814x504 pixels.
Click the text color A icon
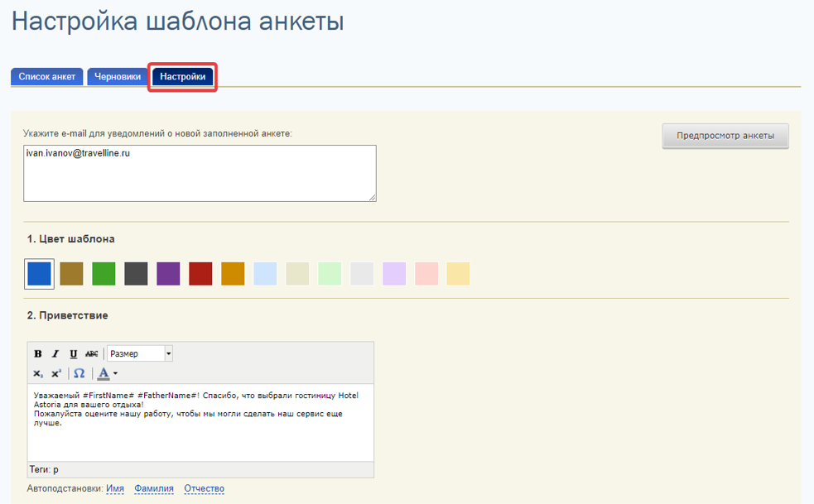(104, 373)
